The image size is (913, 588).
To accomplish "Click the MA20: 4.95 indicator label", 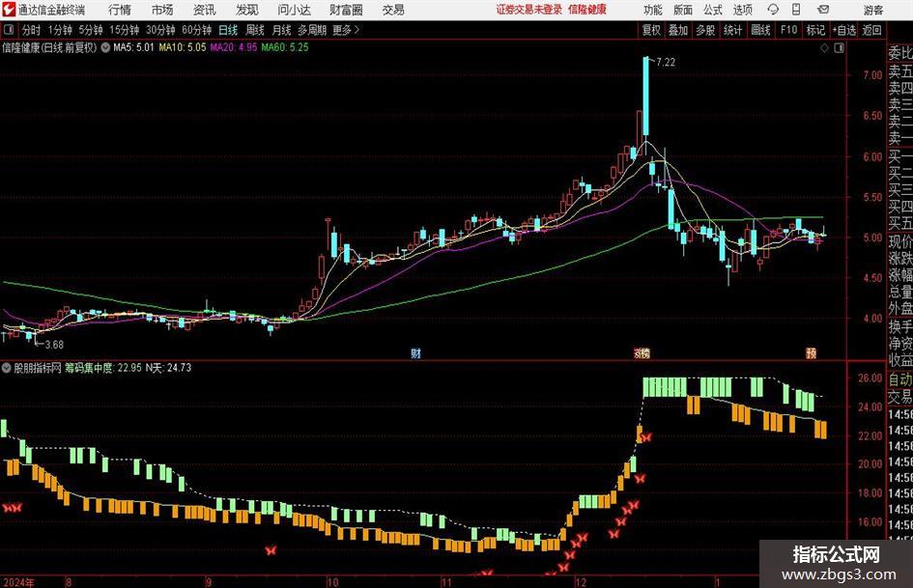I will [234, 47].
